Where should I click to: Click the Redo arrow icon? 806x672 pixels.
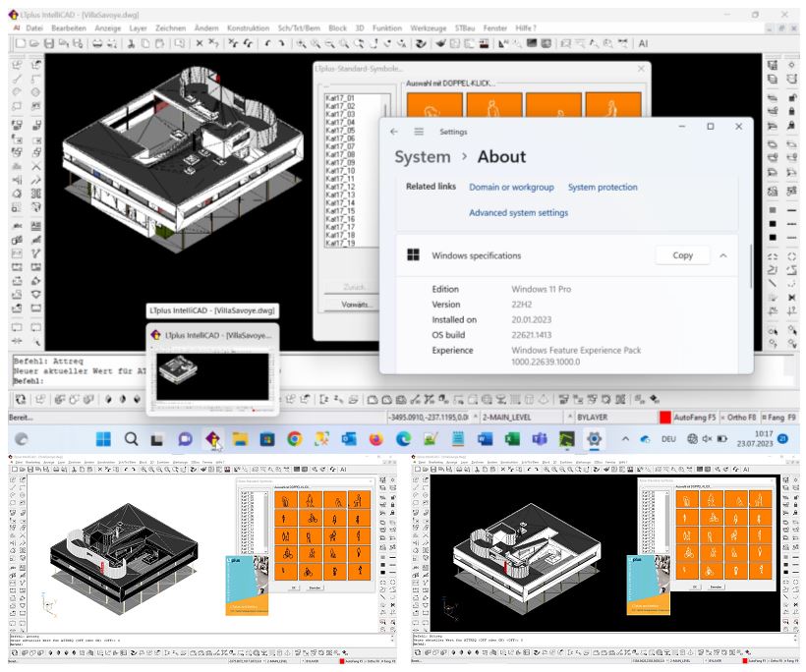282,43
